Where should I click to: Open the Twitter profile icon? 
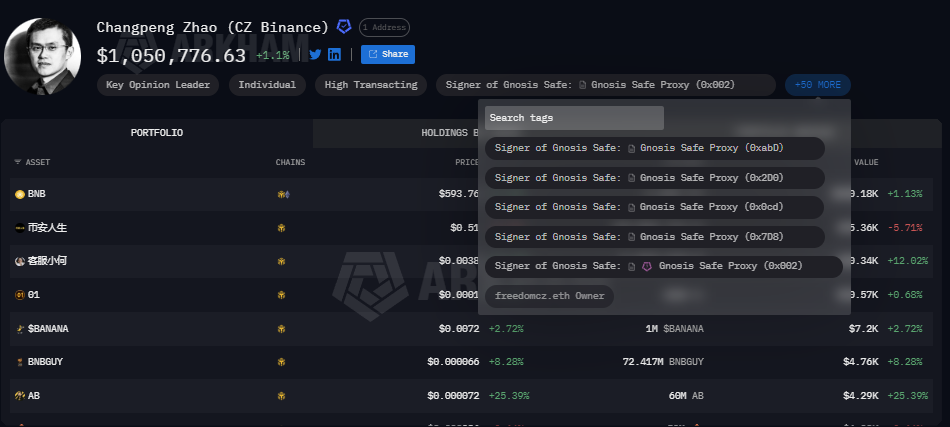315,55
